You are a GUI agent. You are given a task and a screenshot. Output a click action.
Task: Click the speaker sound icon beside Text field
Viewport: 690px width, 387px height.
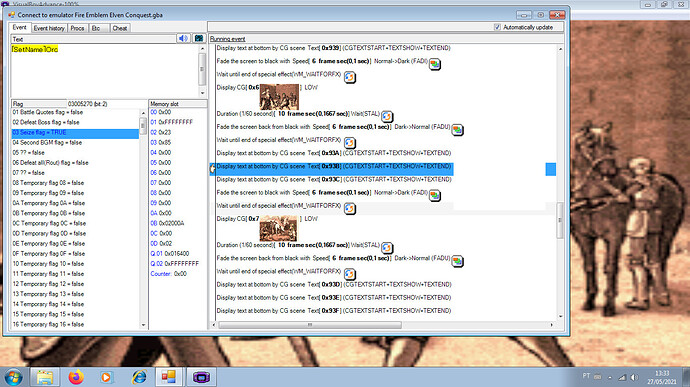[x=184, y=39]
